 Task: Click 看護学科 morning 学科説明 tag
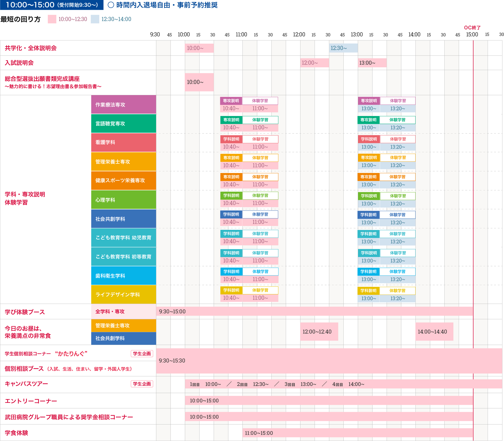[x=231, y=139]
